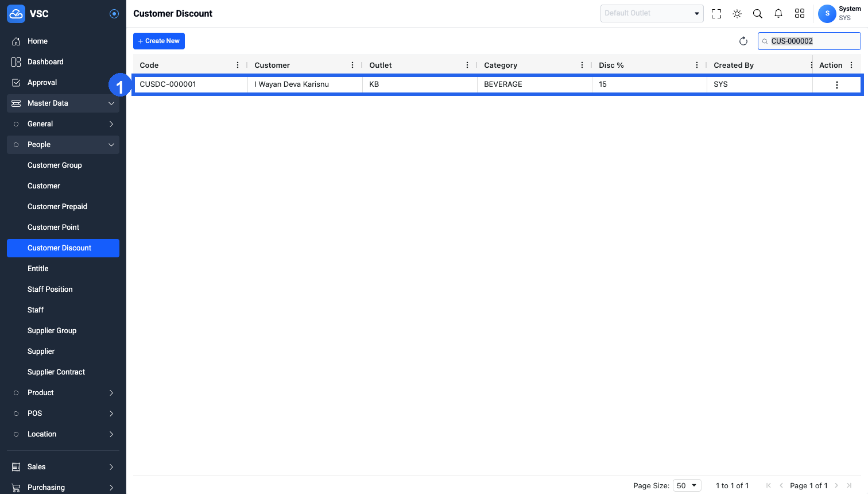Click the search field containing CUS-000002

pyautogui.click(x=809, y=41)
